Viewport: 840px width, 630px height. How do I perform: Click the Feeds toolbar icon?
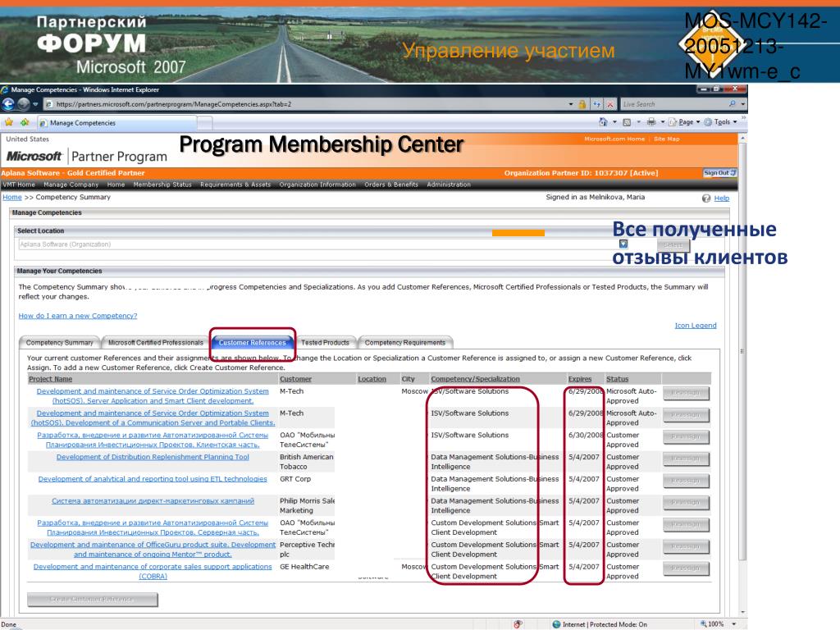click(626, 122)
